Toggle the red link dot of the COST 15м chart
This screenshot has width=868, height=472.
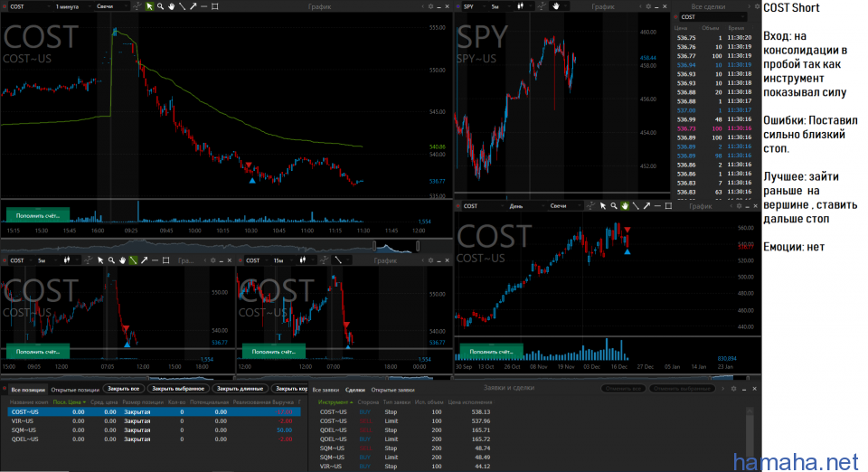(x=241, y=260)
